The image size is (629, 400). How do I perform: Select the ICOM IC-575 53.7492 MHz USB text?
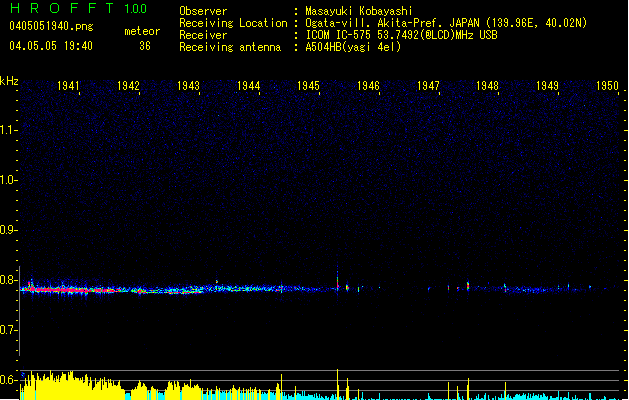point(401,35)
